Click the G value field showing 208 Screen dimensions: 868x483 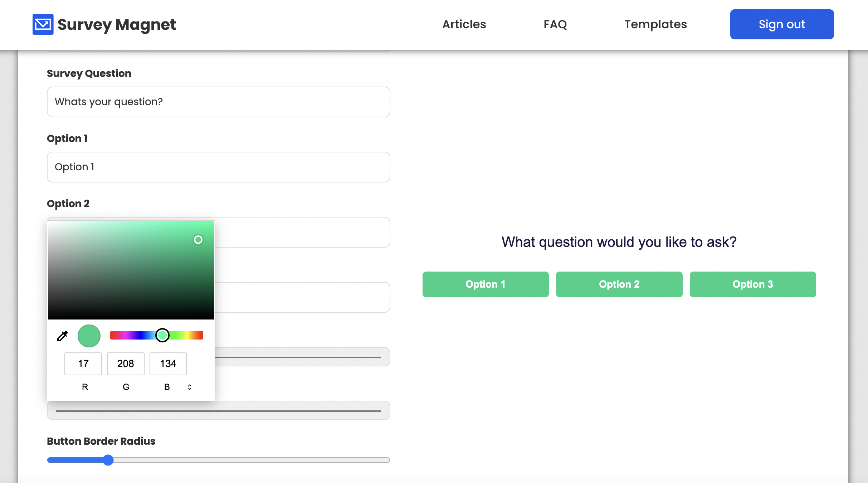tap(126, 364)
